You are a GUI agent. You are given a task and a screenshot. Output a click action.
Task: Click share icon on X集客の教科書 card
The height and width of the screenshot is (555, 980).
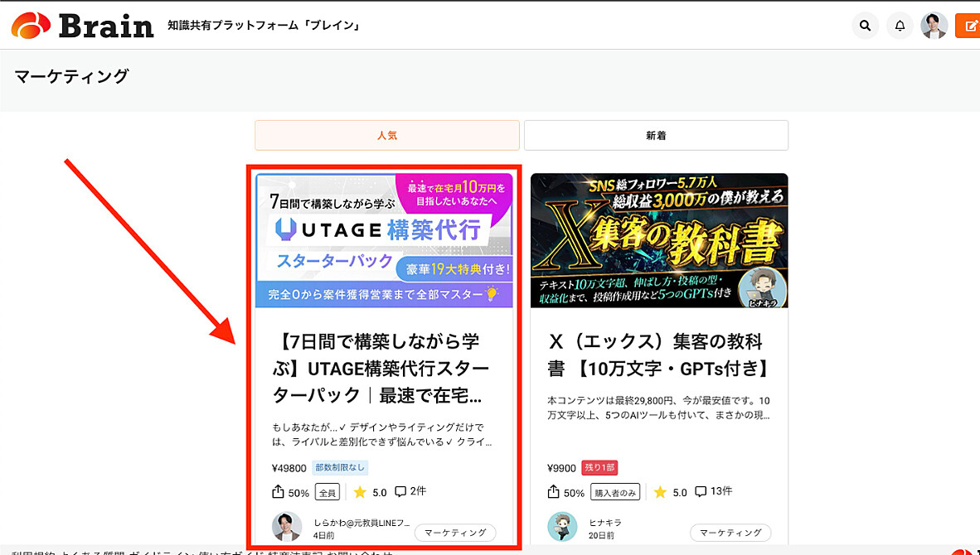pos(553,492)
